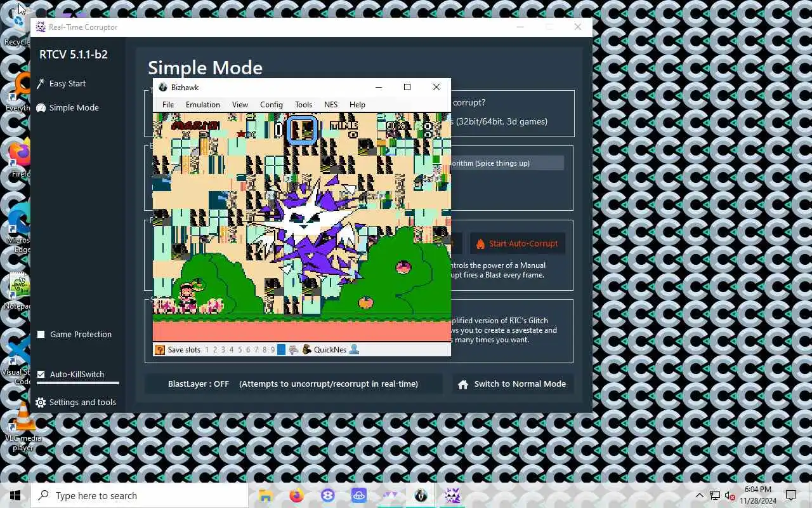The height and width of the screenshot is (508, 812).
Task: Enable the Game Protection checkbox
Action: (x=41, y=335)
